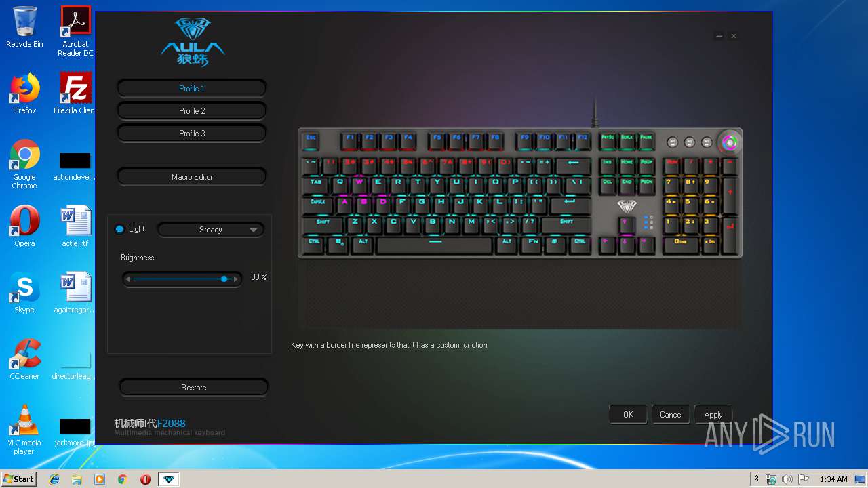
Task: Click the brightness decrease arrow
Action: point(127,279)
